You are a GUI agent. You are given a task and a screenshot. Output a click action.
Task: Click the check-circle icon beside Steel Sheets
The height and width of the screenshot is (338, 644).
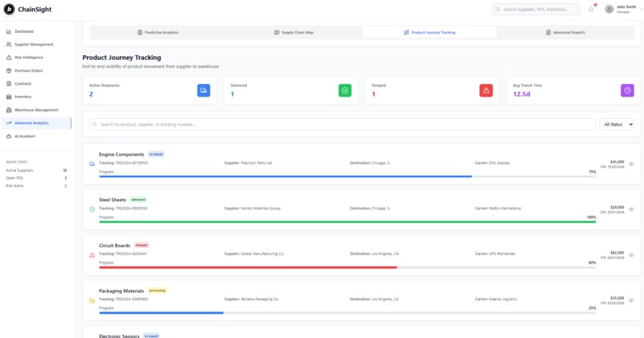(92, 209)
